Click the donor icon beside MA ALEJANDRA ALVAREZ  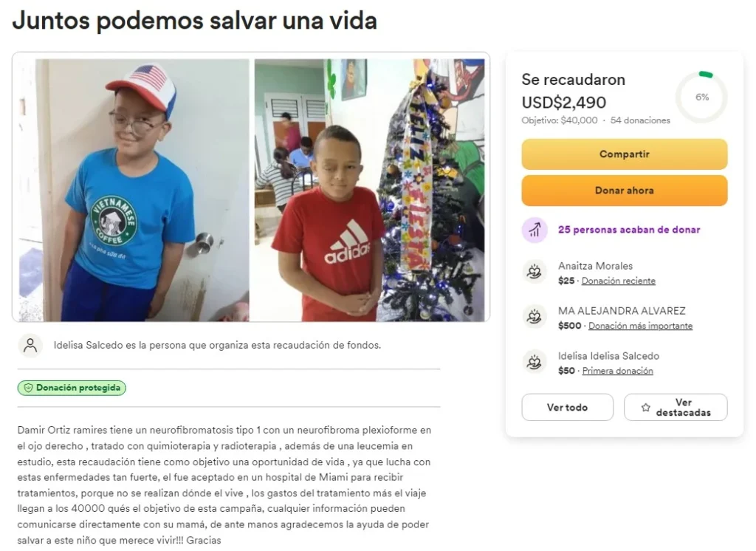535,317
